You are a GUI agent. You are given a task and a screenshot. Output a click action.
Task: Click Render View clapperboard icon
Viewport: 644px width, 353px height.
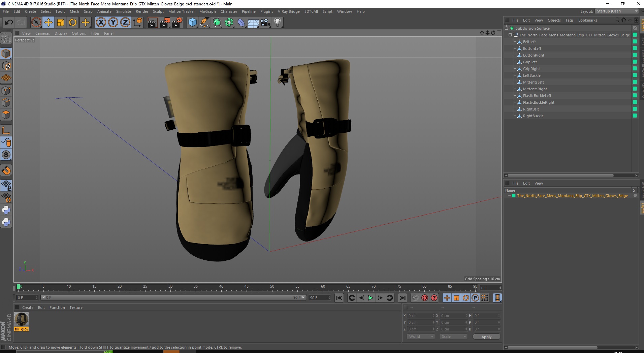pyautogui.click(x=152, y=23)
